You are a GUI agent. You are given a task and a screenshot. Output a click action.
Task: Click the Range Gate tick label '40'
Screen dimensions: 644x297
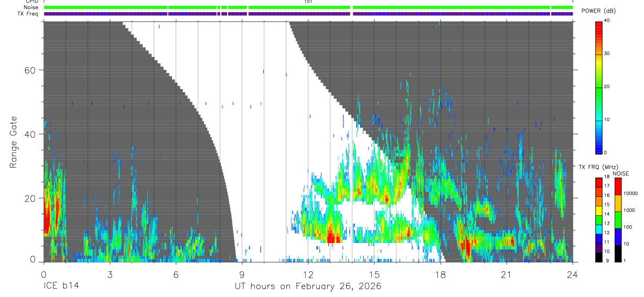30,134
